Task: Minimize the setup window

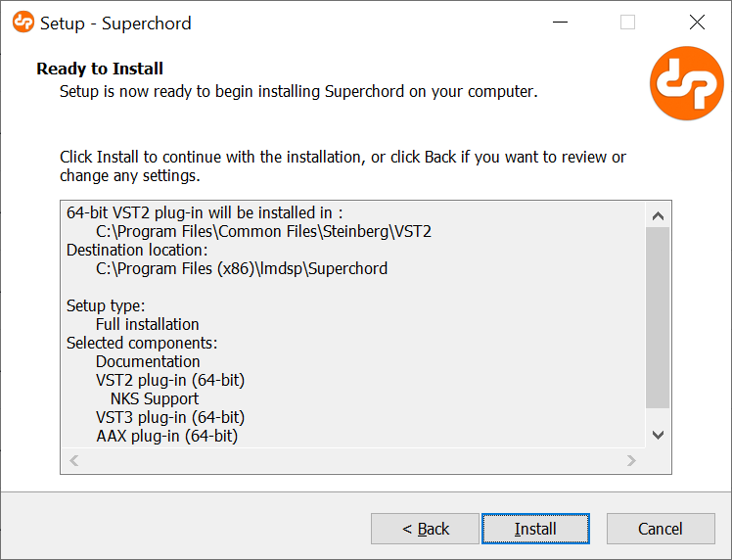Action: click(x=560, y=22)
